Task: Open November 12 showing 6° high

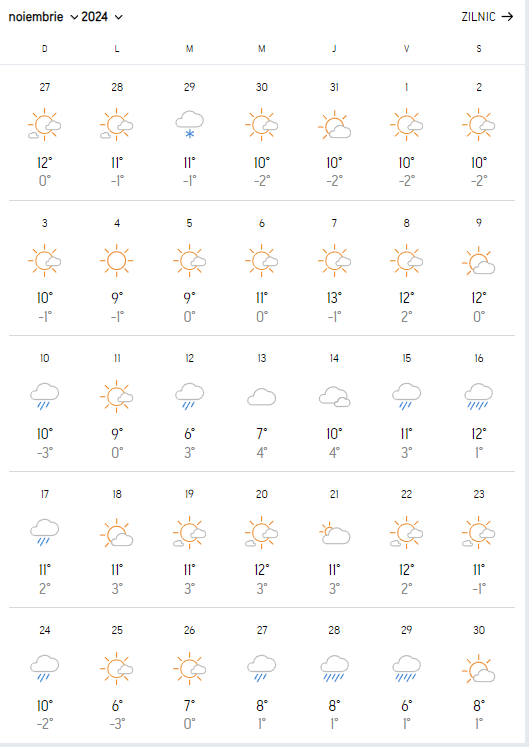Action: pos(190,405)
